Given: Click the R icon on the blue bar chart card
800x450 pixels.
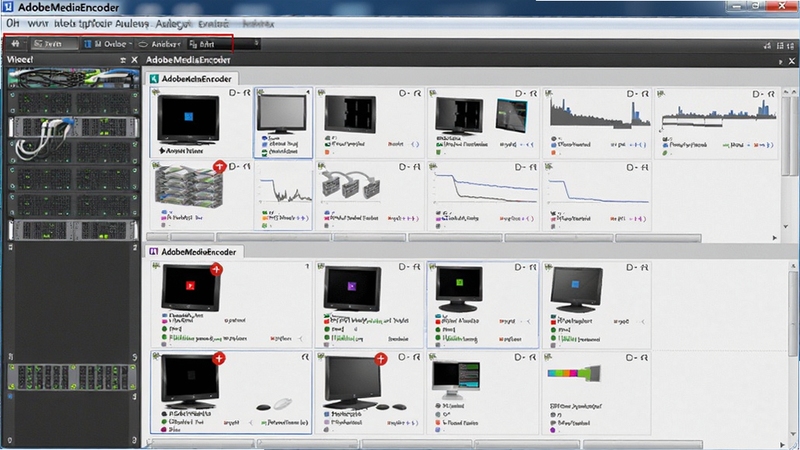Looking at the screenshot, I should click(x=771, y=94).
